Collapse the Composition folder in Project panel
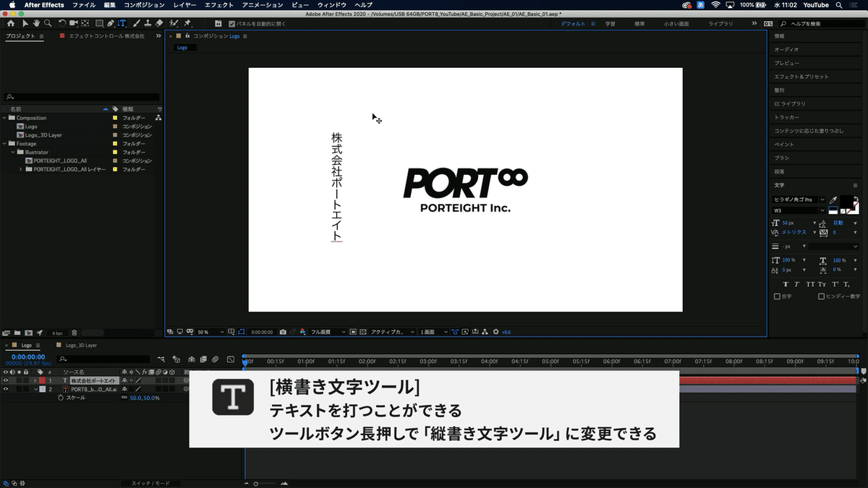 tap(4, 118)
